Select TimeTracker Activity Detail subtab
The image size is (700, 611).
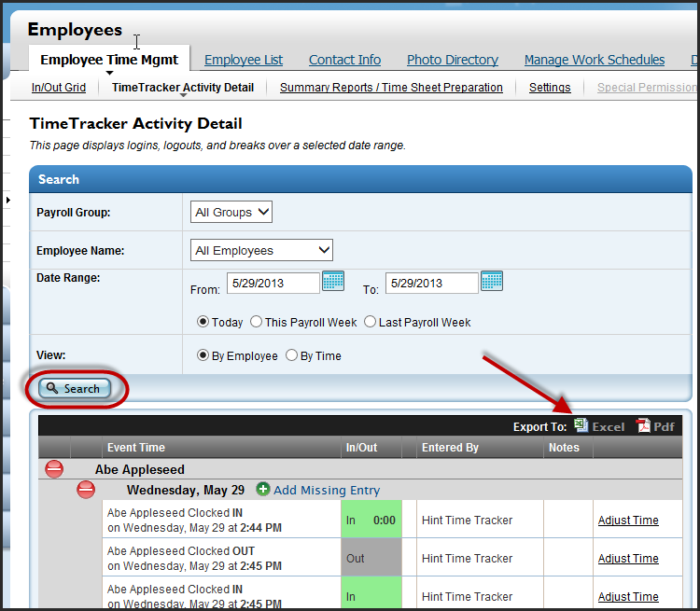pyautogui.click(x=183, y=88)
